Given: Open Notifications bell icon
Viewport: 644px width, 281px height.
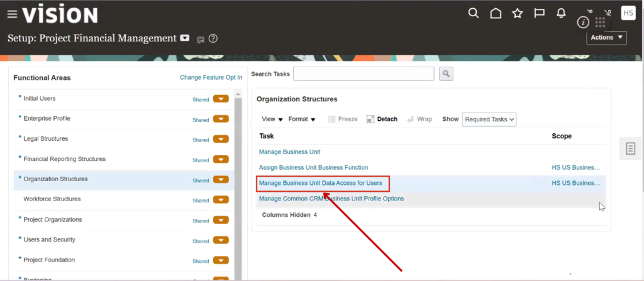Looking at the screenshot, I should [x=561, y=13].
